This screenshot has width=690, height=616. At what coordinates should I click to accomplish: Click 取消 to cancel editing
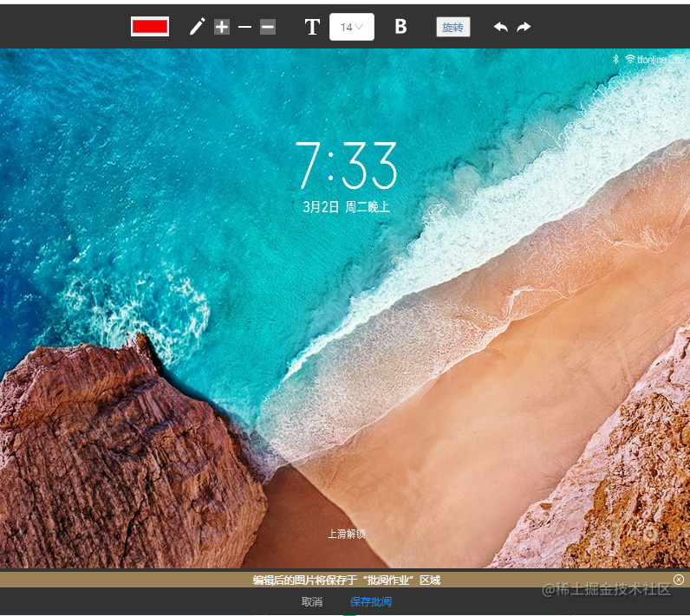[312, 601]
